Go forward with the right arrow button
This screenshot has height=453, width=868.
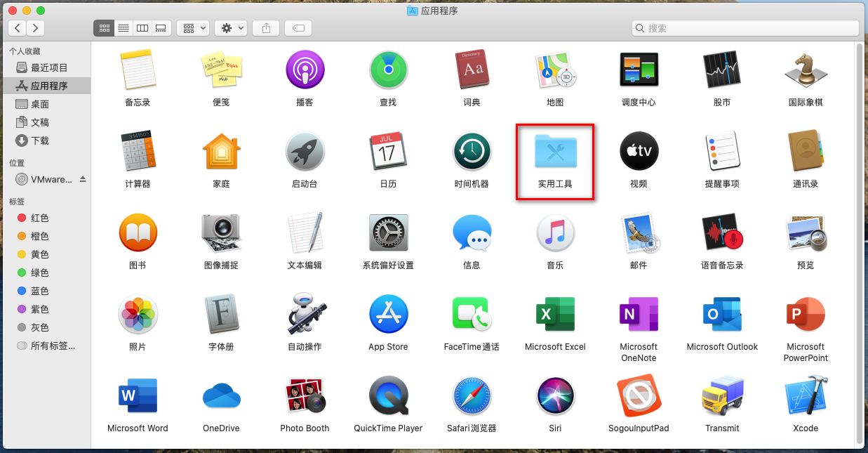coord(35,28)
